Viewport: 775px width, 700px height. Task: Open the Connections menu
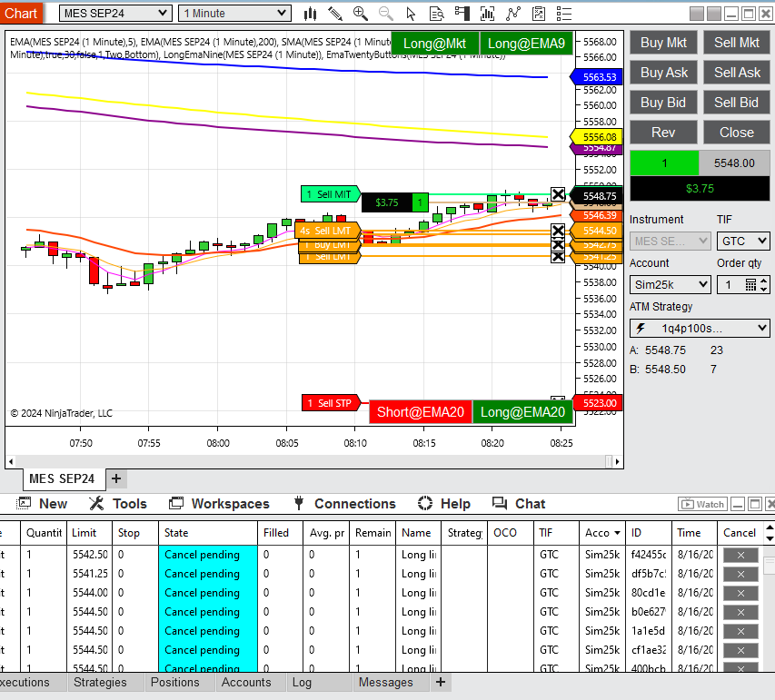tap(345, 503)
